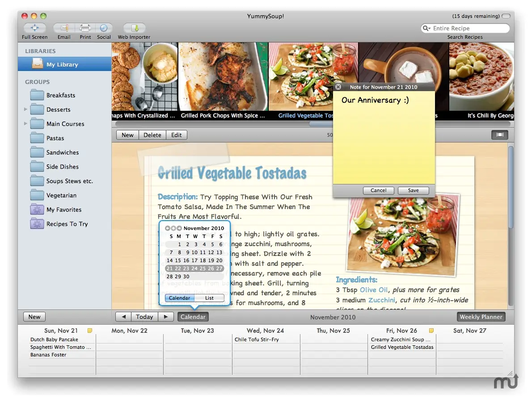Pick date 30 in the mini calendar

click(186, 276)
